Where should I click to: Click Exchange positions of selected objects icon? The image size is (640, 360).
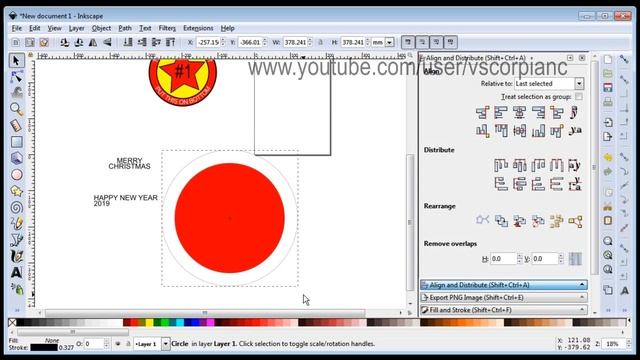pos(501,221)
